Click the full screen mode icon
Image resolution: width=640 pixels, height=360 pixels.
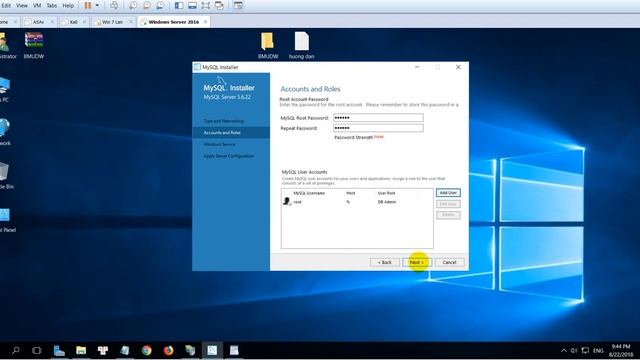206,5
